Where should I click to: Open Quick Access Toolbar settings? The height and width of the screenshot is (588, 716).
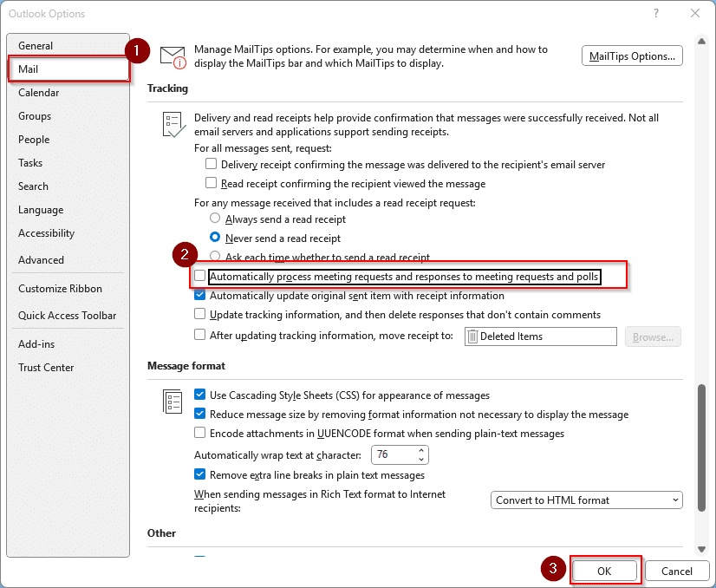(x=68, y=315)
